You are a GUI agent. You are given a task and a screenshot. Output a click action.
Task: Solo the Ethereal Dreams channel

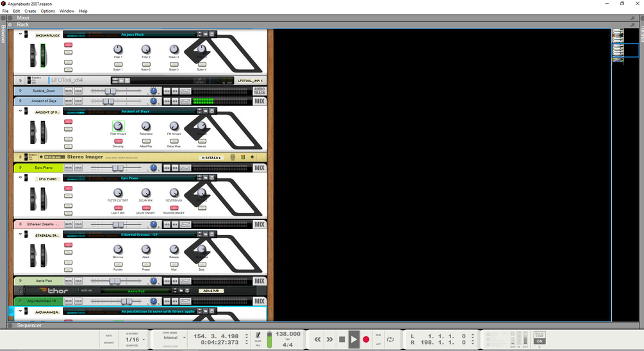pyautogui.click(x=78, y=224)
